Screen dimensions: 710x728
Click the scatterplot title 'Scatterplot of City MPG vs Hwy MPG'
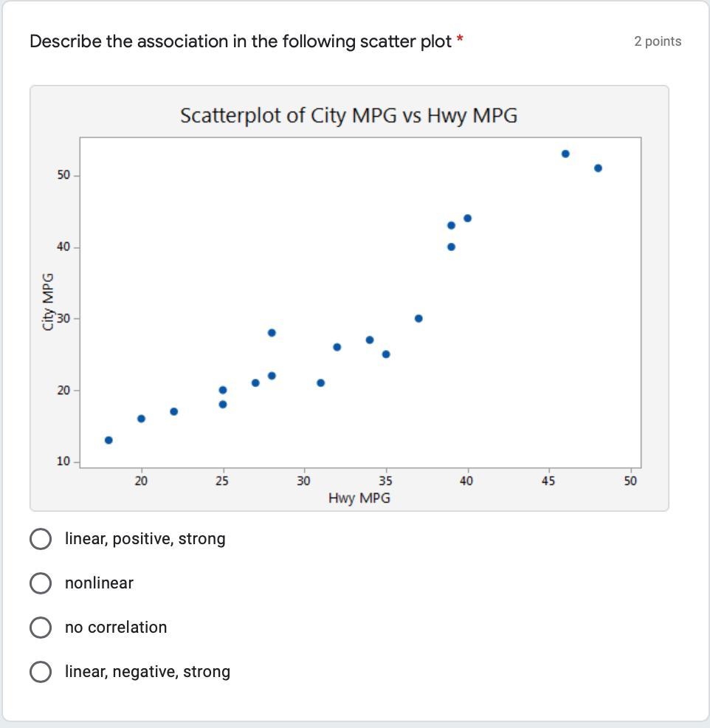(x=348, y=116)
